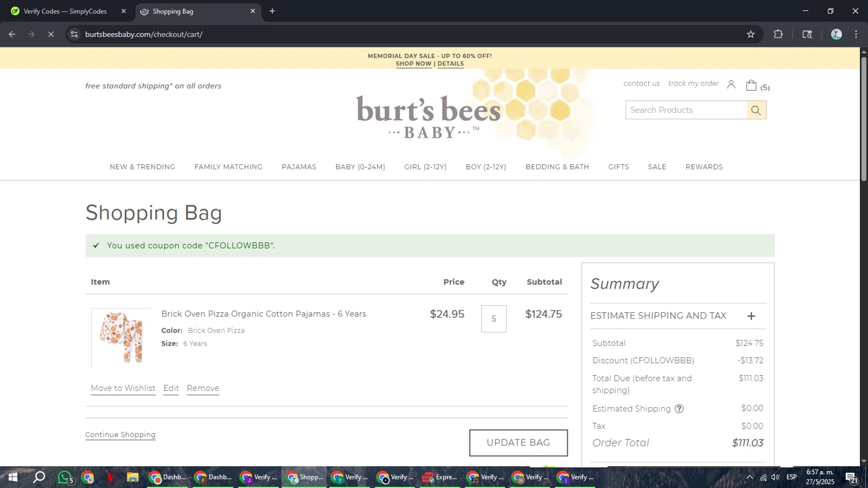Click the pajamas product thumbnail

click(x=121, y=338)
